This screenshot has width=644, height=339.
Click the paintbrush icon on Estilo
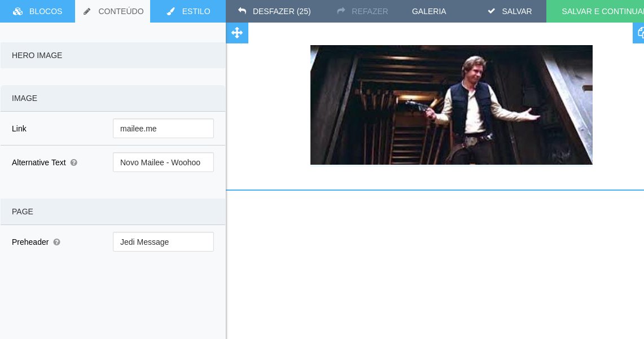tap(170, 11)
